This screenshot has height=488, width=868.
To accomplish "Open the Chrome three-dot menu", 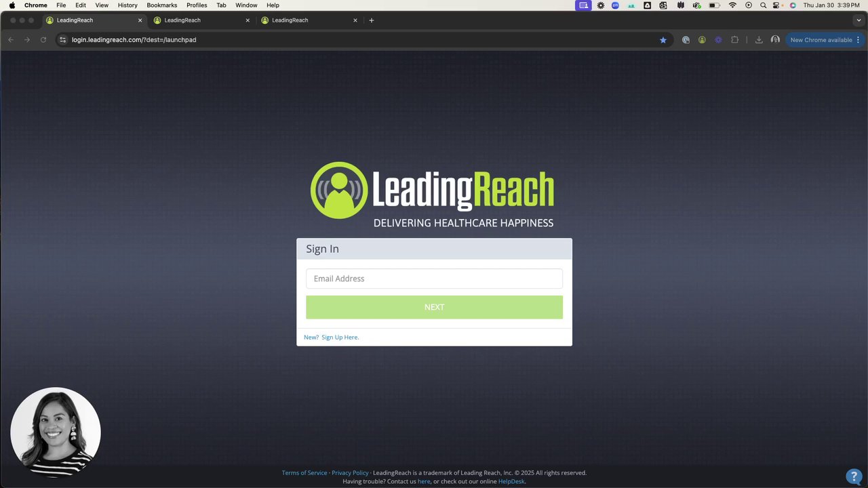I will click(x=859, y=40).
